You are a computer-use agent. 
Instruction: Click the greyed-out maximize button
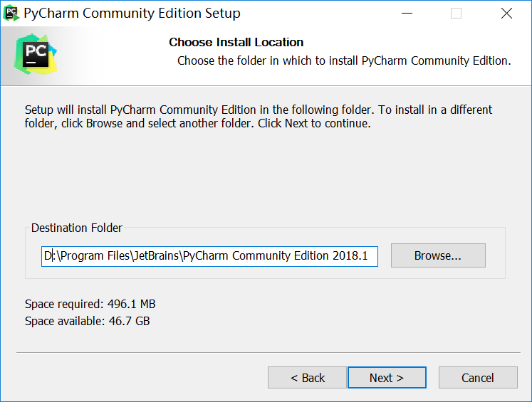456,14
